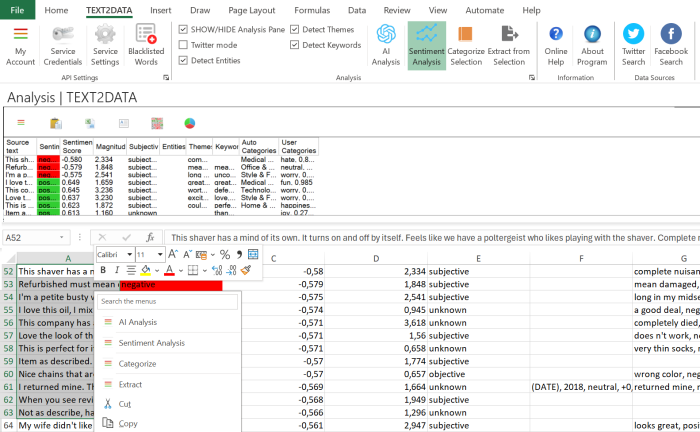Increase font size in mini toolbar

click(173, 254)
